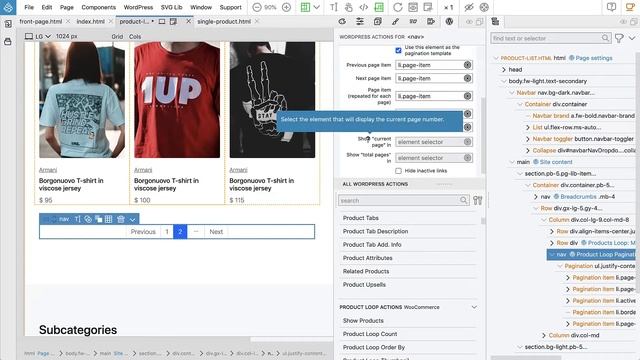The image size is (640, 360).
Task: Expand the Breadcrumbs nav tree node
Action: coord(536,197)
